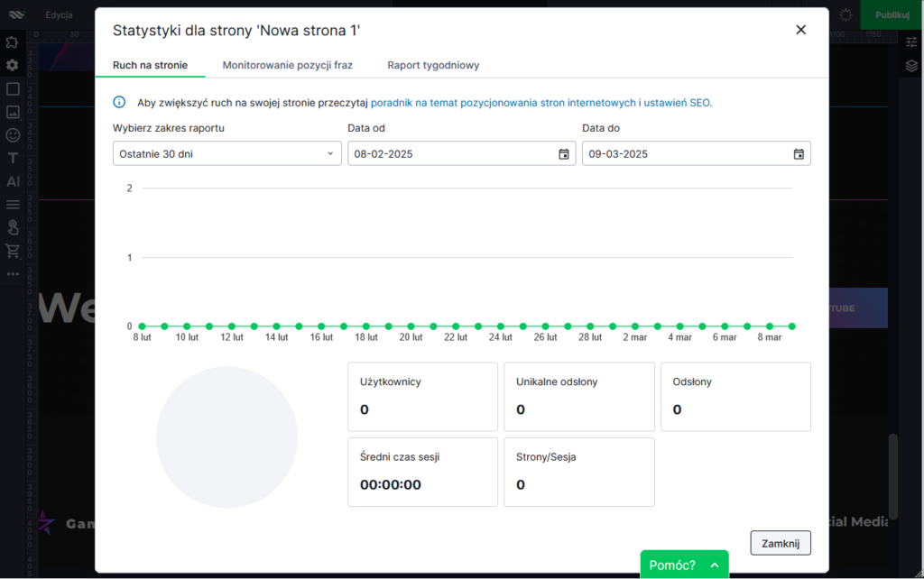Image resolution: width=924 pixels, height=579 pixels.
Task: Open the calendar picker for Data od
Action: (x=564, y=153)
